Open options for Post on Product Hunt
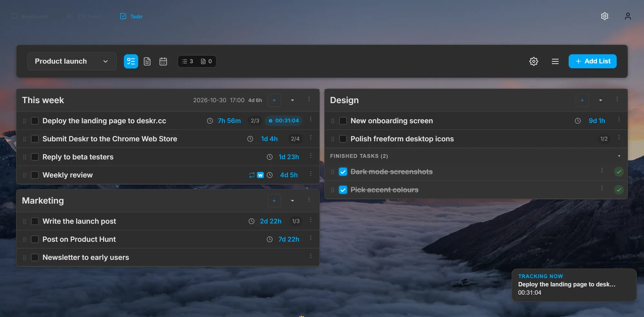Viewport: 644px width, 317px height. 311,238
